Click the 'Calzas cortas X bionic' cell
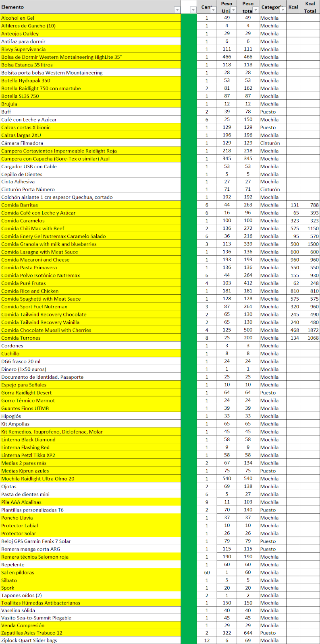The width and height of the screenshot is (320, 644). (90, 127)
